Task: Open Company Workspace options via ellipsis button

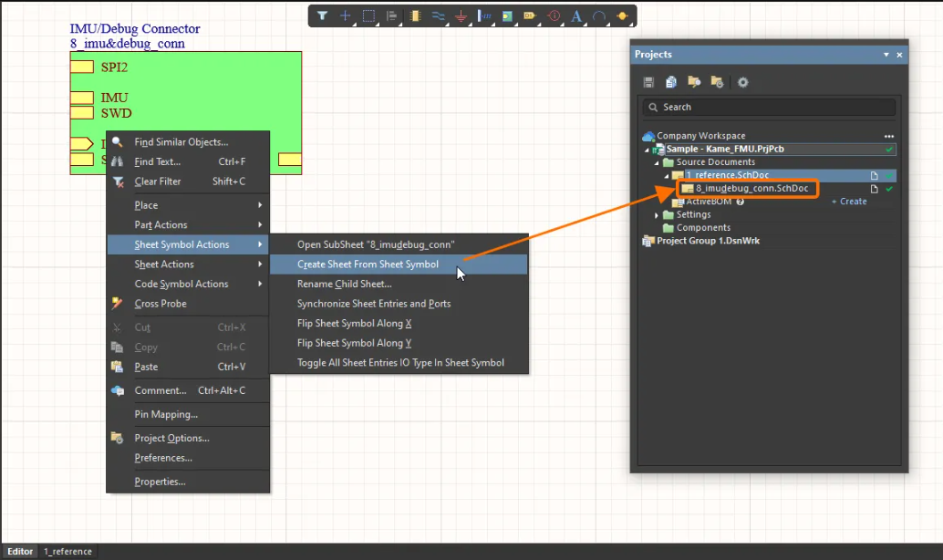Action: click(888, 136)
